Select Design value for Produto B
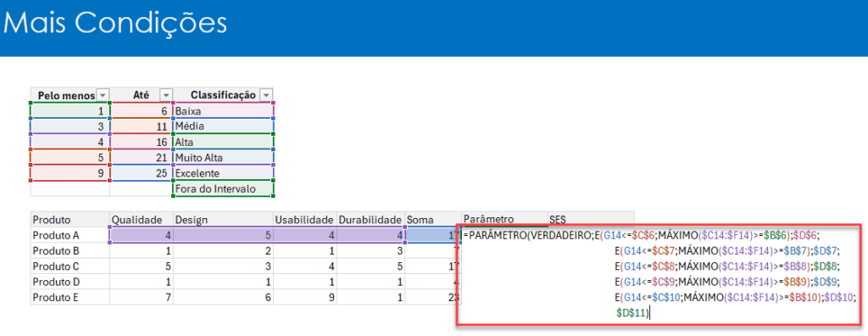The width and height of the screenshot is (868, 336). tap(224, 250)
